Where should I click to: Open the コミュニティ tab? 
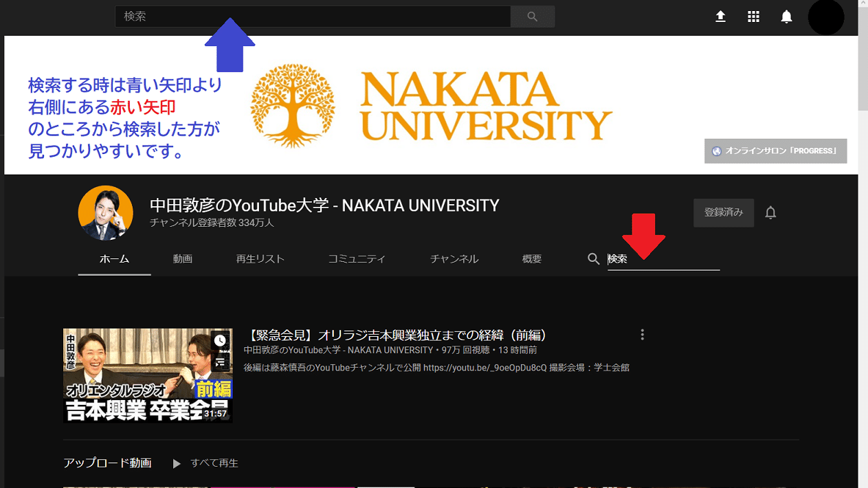(x=357, y=259)
